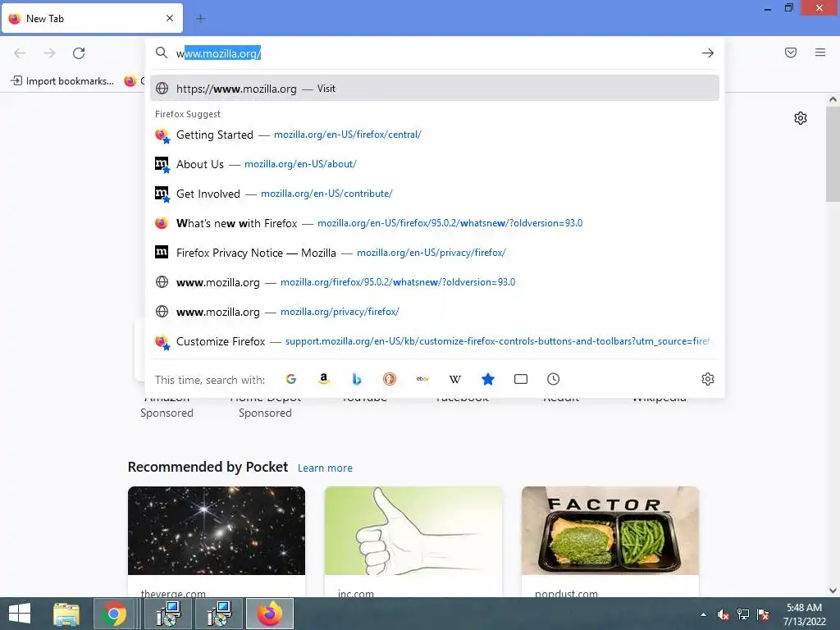This screenshot has width=840, height=630.
Task: Open inc.com thumbs-up story thumbnail
Action: [x=413, y=531]
